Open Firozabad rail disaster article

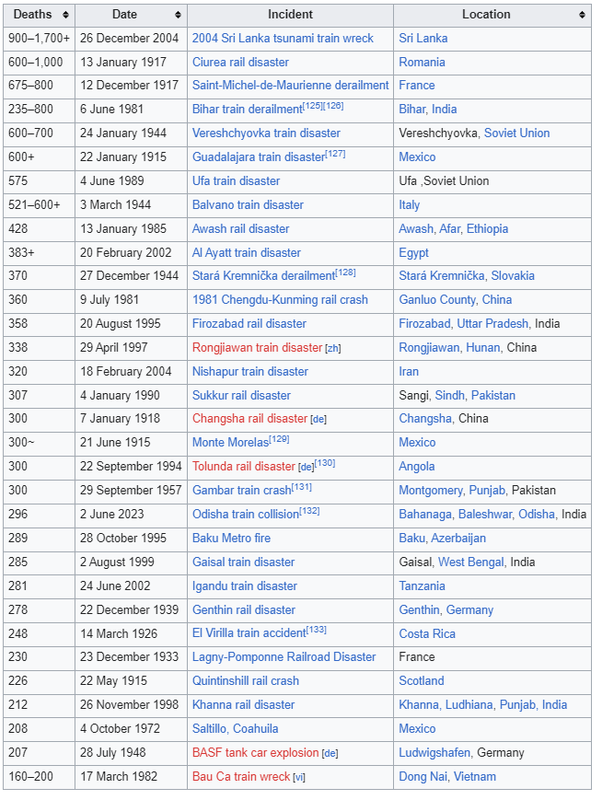tap(249, 324)
